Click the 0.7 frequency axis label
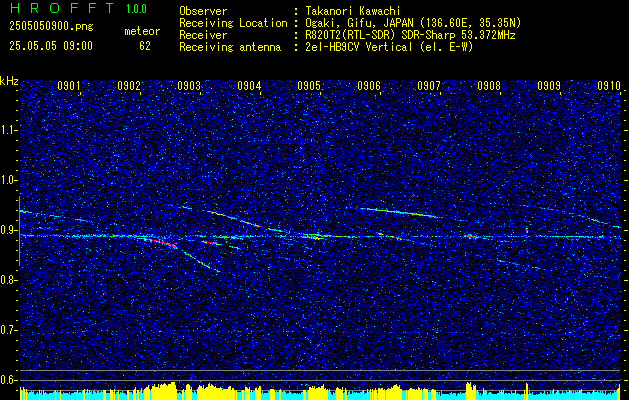The image size is (629, 400). tap(9, 330)
